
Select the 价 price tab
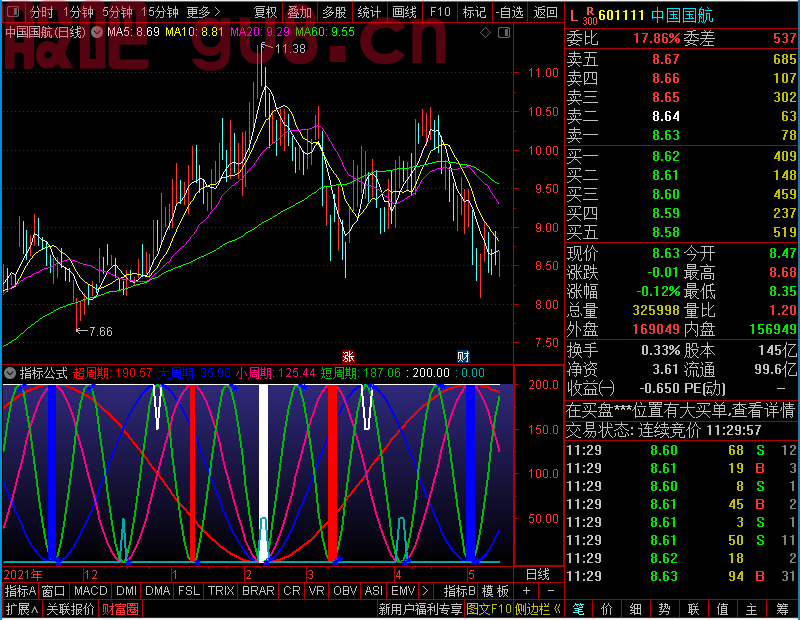click(x=607, y=609)
